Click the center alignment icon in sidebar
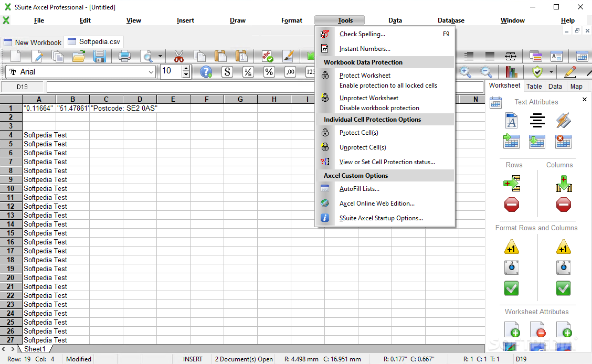592x364 pixels. [537, 121]
